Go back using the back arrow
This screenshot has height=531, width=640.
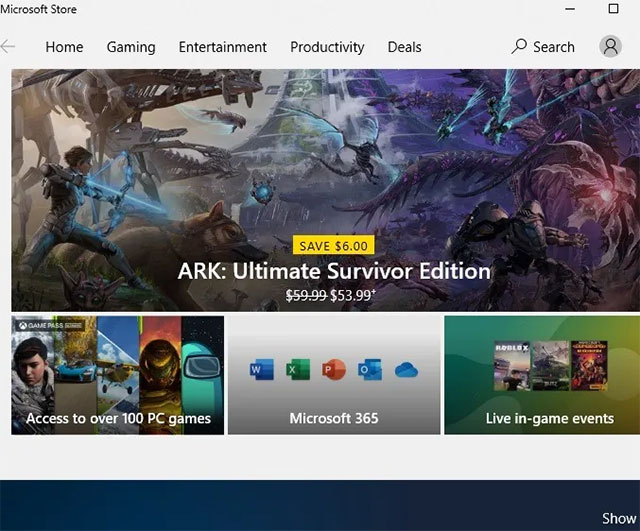coord(7,47)
